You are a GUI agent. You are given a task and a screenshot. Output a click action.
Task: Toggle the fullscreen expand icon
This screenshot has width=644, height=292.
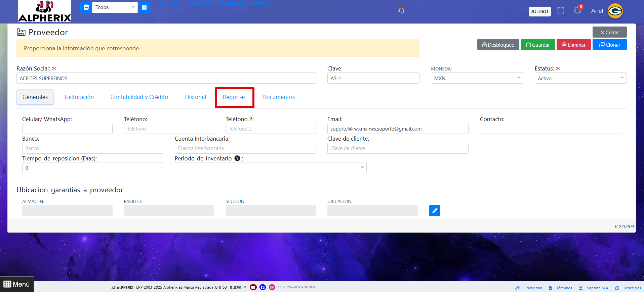(x=560, y=11)
